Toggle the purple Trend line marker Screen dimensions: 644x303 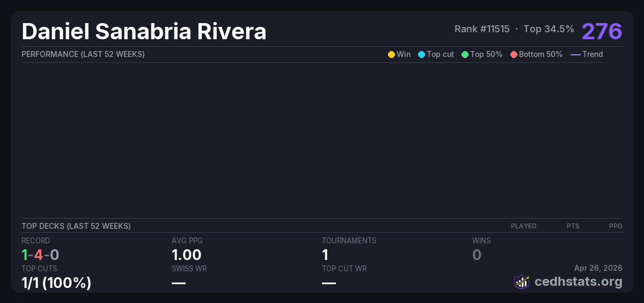tap(575, 54)
